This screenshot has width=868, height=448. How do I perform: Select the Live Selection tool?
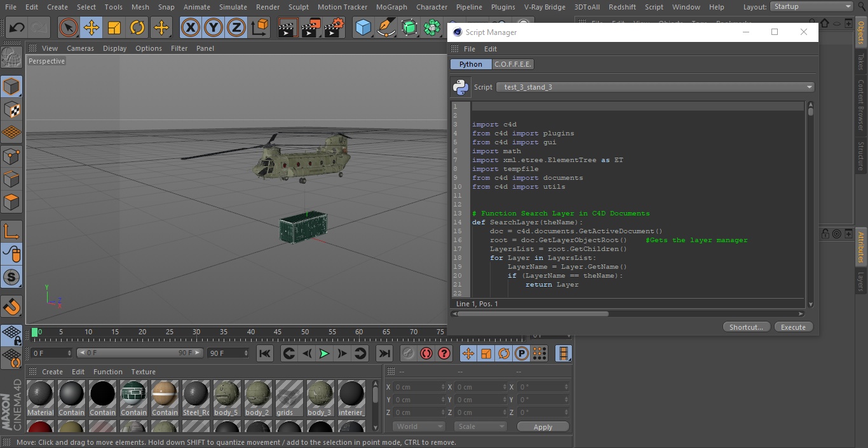point(68,28)
